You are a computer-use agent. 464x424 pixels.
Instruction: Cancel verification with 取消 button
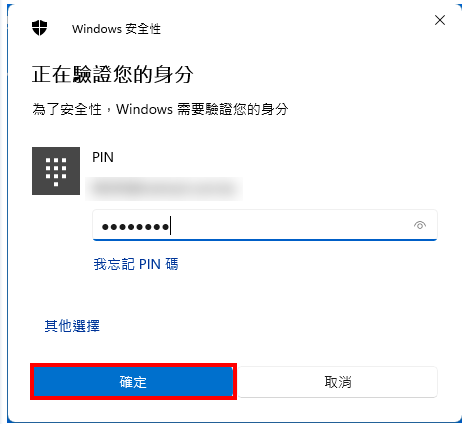coord(338,382)
